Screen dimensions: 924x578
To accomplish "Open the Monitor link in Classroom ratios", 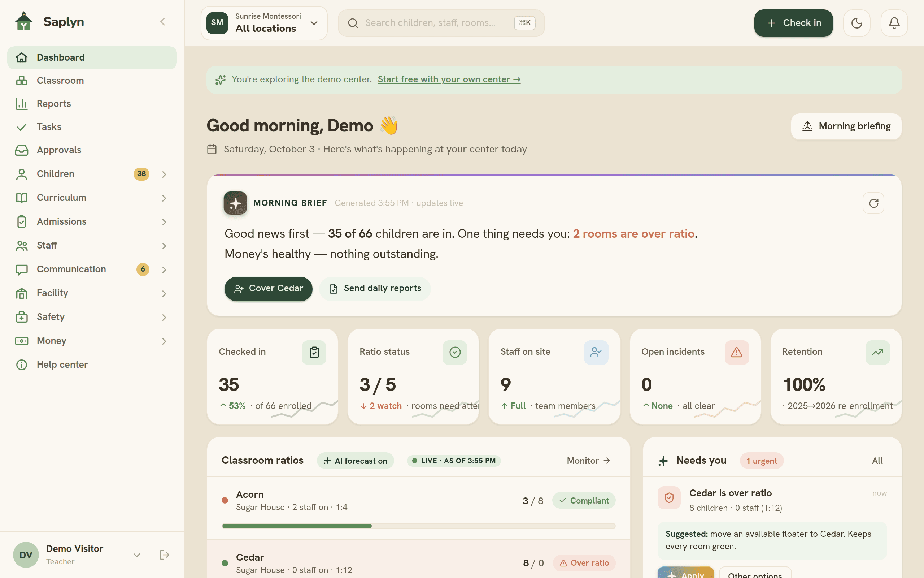I will point(589,461).
